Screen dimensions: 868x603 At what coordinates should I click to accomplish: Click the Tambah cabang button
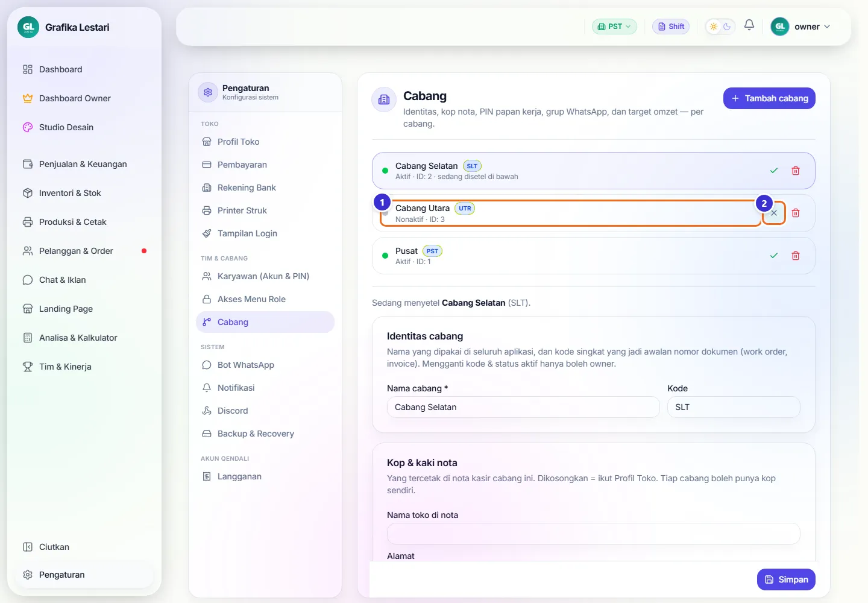click(769, 98)
